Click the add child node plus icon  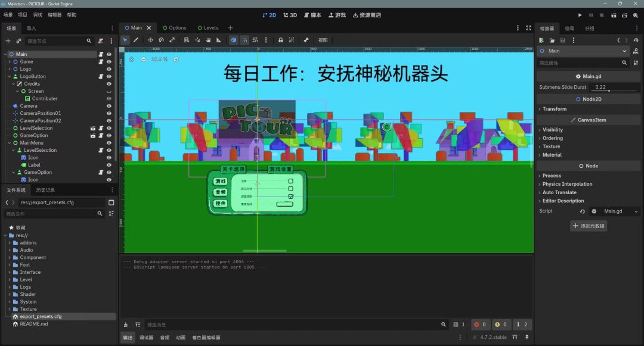pyautogui.click(x=8, y=41)
